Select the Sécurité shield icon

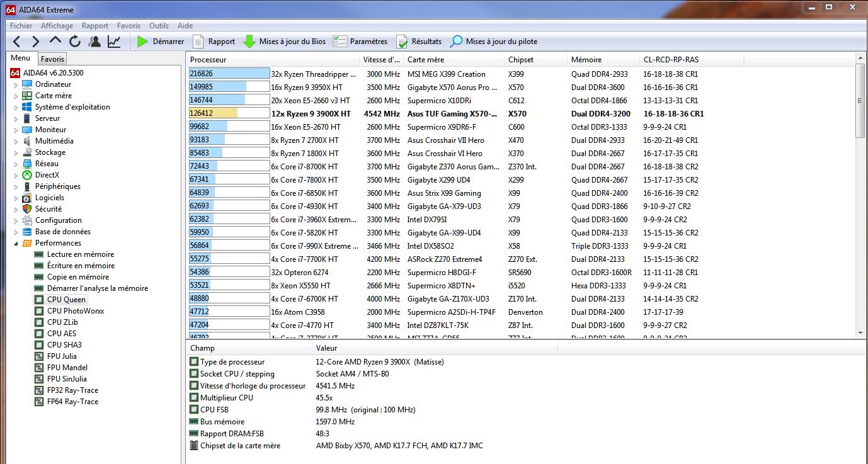point(27,209)
